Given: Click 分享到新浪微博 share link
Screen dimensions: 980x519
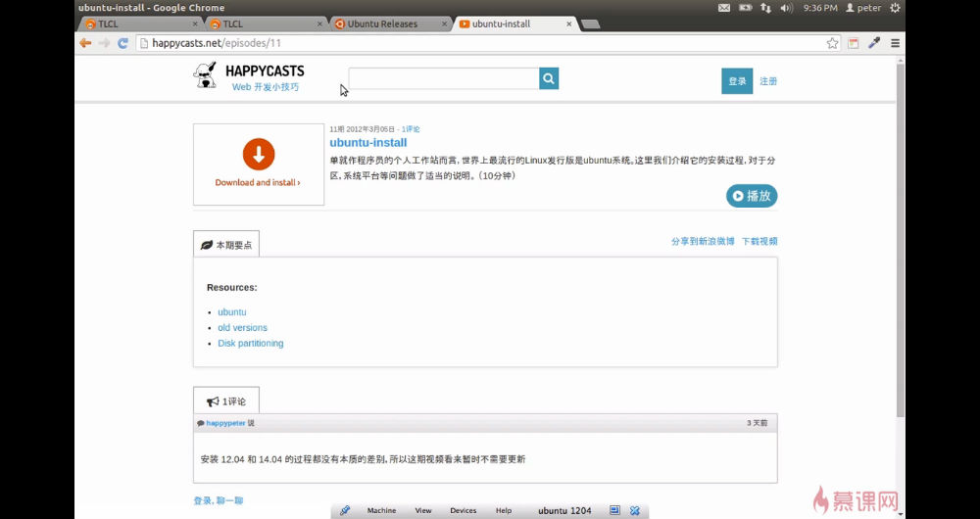Looking at the screenshot, I should (x=703, y=241).
